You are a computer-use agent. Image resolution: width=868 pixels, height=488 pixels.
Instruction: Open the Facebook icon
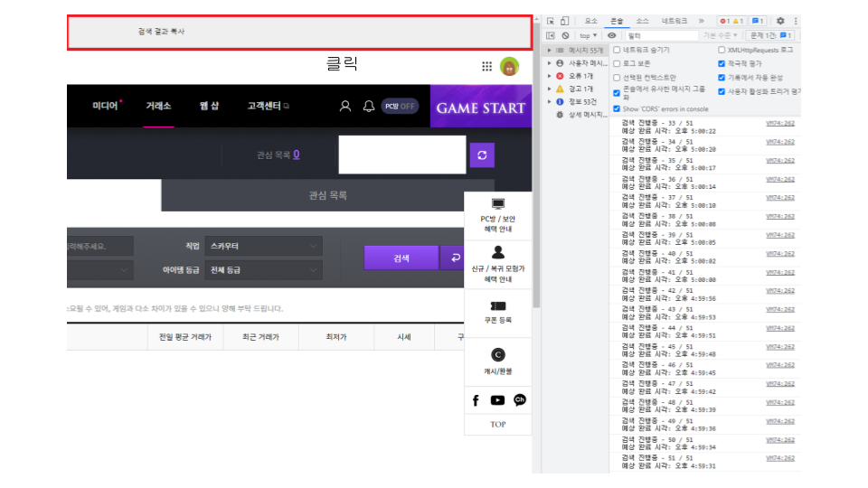[x=476, y=400]
